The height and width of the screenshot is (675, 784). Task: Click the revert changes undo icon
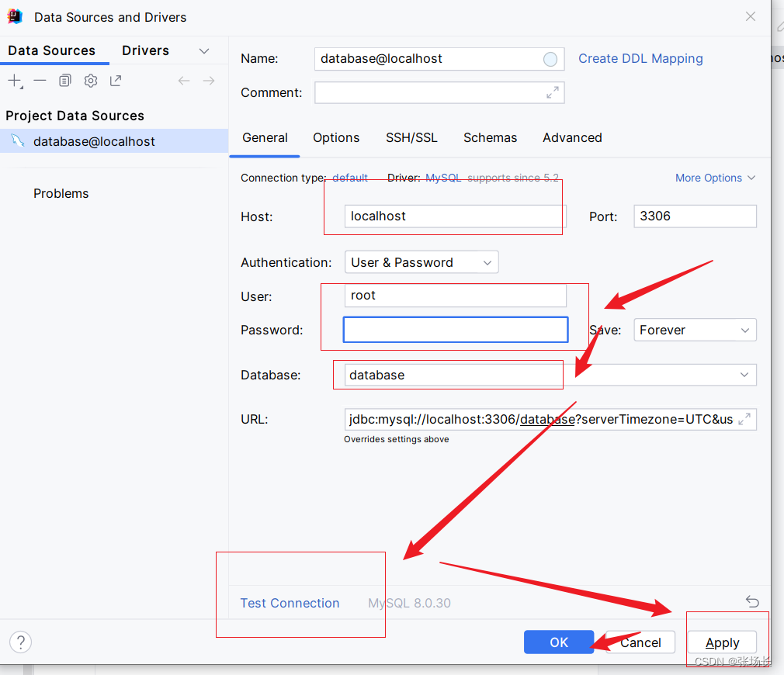coord(752,601)
